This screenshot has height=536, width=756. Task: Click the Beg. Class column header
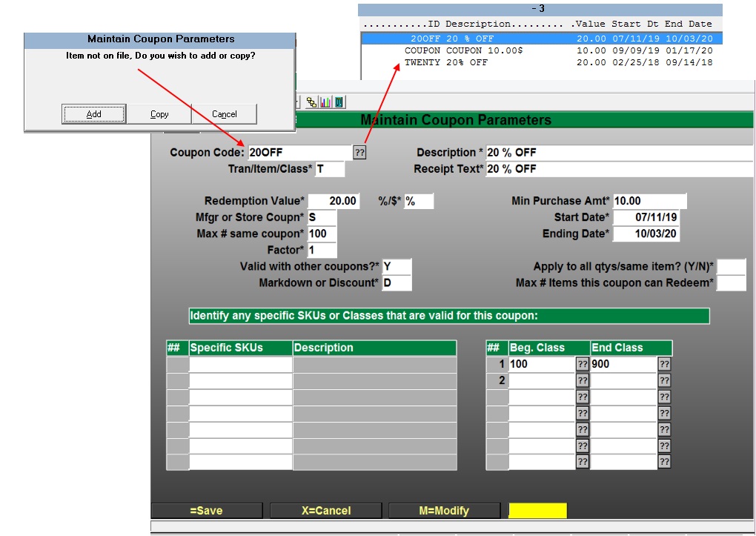[x=549, y=348]
